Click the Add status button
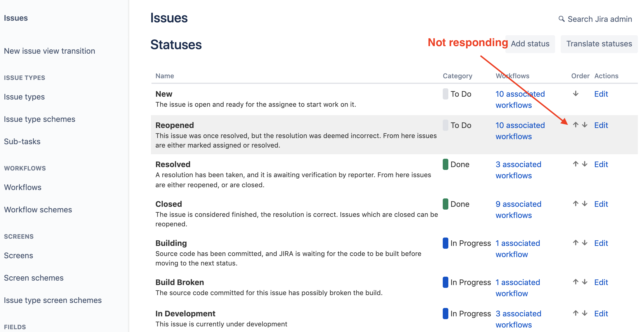Screen dimensions: 644x332 click(530, 44)
